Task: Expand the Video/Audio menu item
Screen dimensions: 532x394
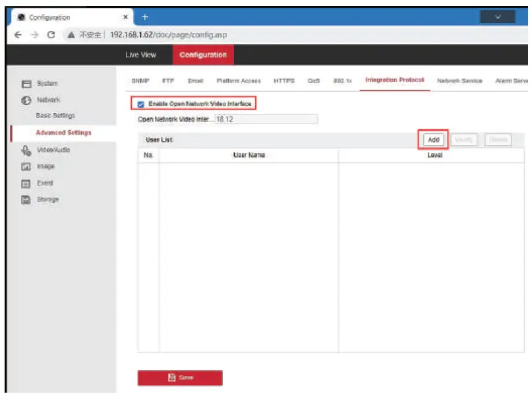Action: 53,150
